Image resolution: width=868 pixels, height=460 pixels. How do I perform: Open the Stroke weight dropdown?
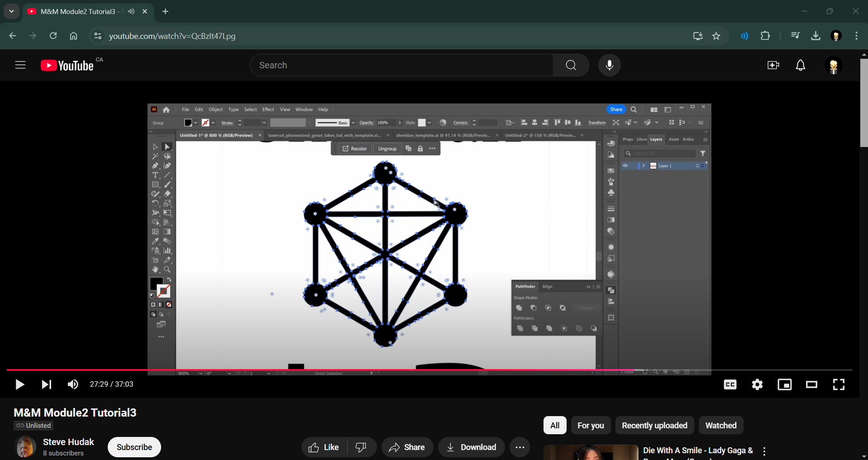(x=264, y=122)
